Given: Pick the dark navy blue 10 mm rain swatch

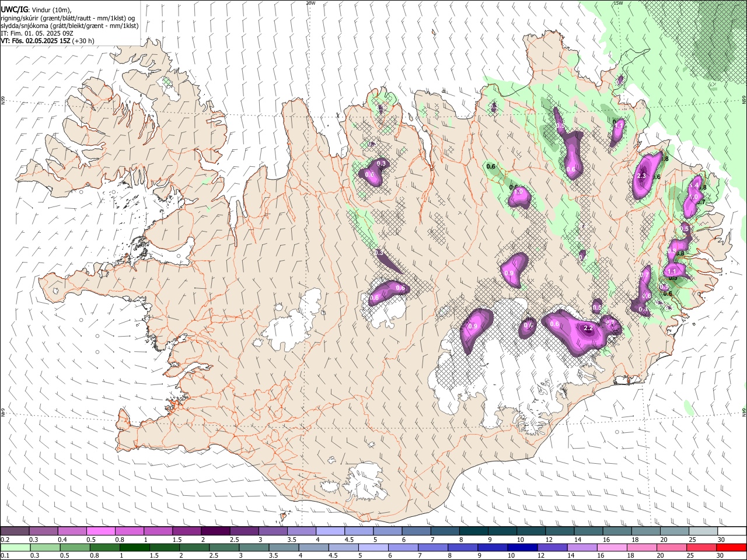Looking at the screenshot, I should [x=522, y=547].
